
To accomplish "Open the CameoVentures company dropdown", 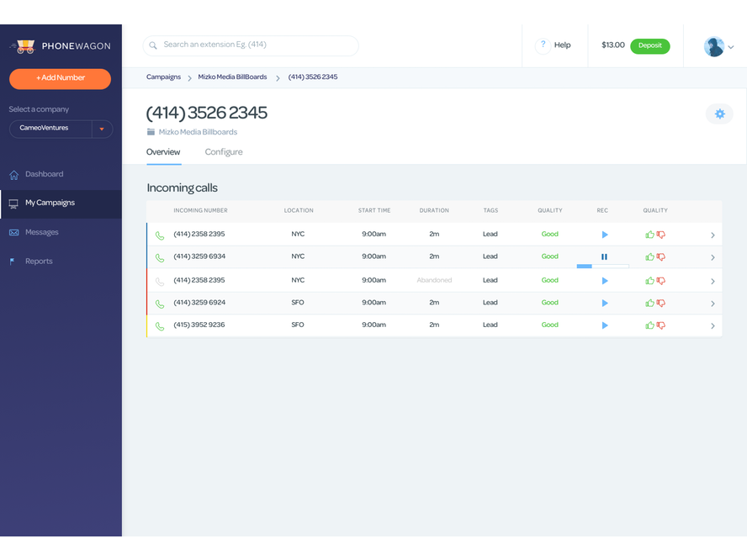I will coord(61,129).
